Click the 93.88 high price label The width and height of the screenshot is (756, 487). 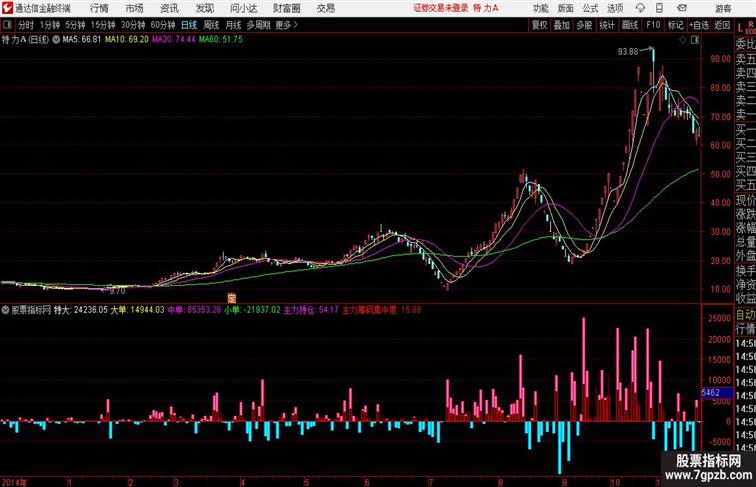[x=628, y=52]
